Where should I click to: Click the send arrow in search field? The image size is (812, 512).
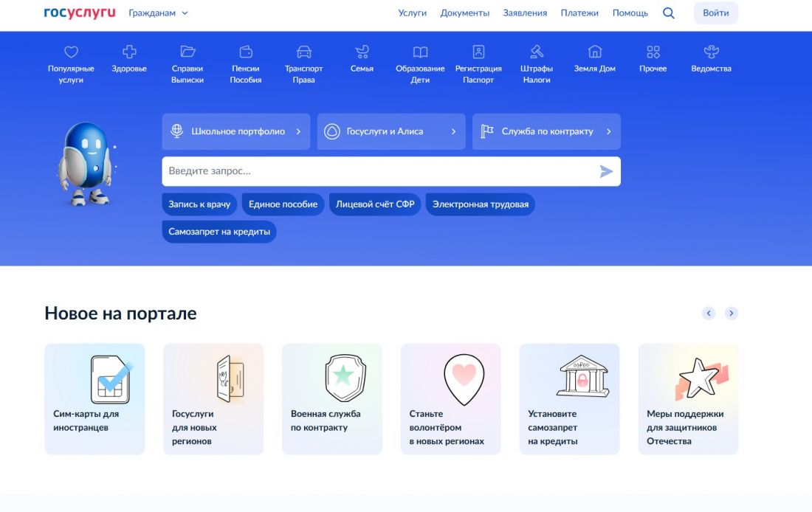click(x=606, y=172)
